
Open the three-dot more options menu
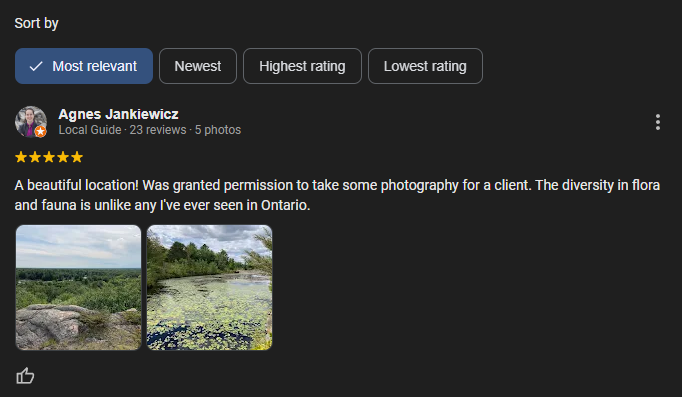pos(658,122)
